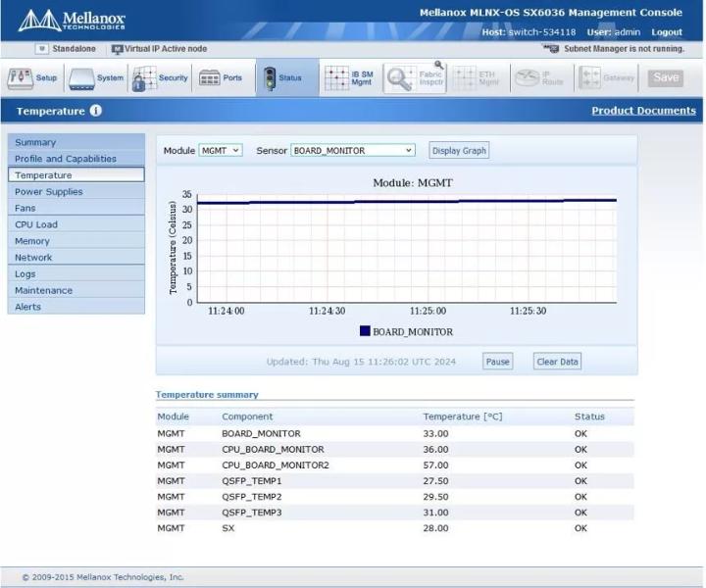Click the Logout link
This screenshot has height=588, width=706.
pyautogui.click(x=667, y=32)
